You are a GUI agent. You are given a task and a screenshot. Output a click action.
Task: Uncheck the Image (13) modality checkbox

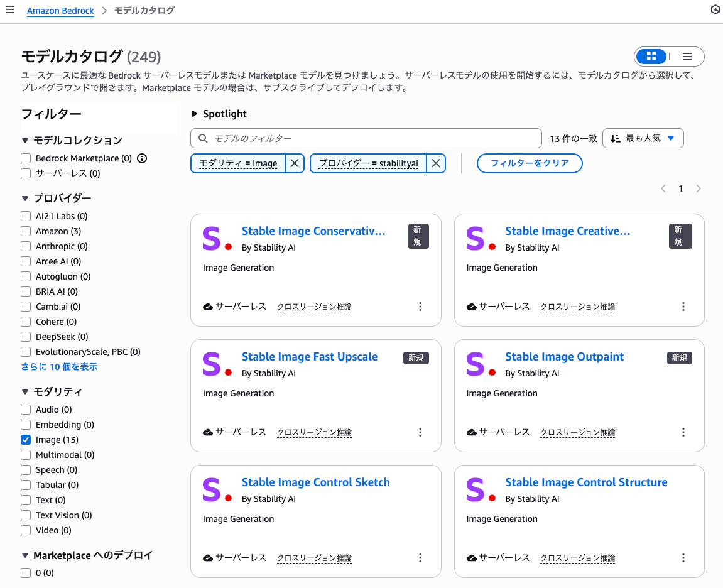[x=25, y=439]
